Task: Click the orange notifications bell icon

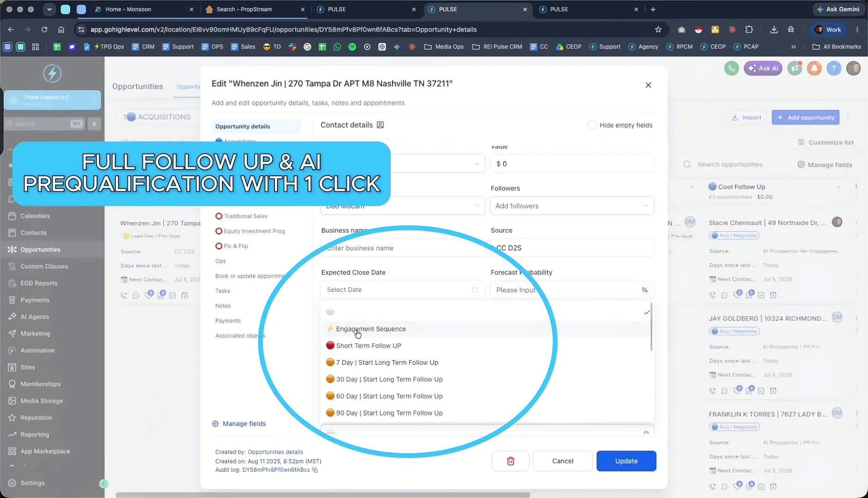Action: coord(814,68)
